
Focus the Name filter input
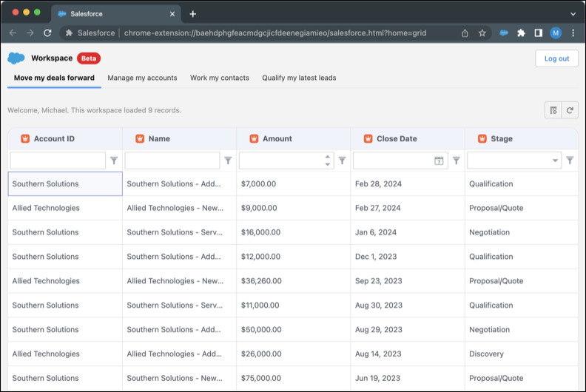click(x=172, y=160)
